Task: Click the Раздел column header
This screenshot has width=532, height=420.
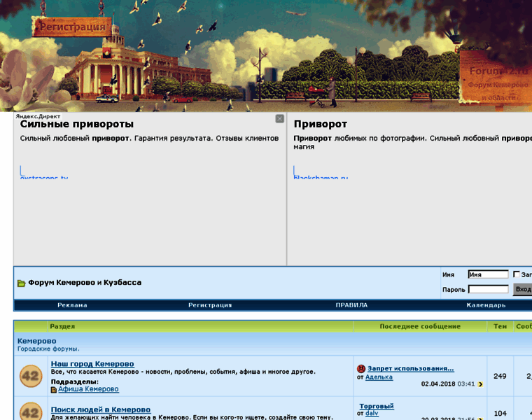Action: click(62, 326)
